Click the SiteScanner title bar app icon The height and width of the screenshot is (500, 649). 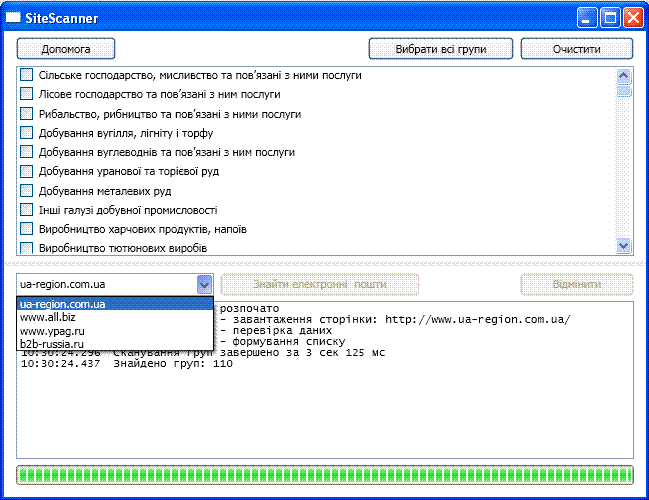coord(13,17)
